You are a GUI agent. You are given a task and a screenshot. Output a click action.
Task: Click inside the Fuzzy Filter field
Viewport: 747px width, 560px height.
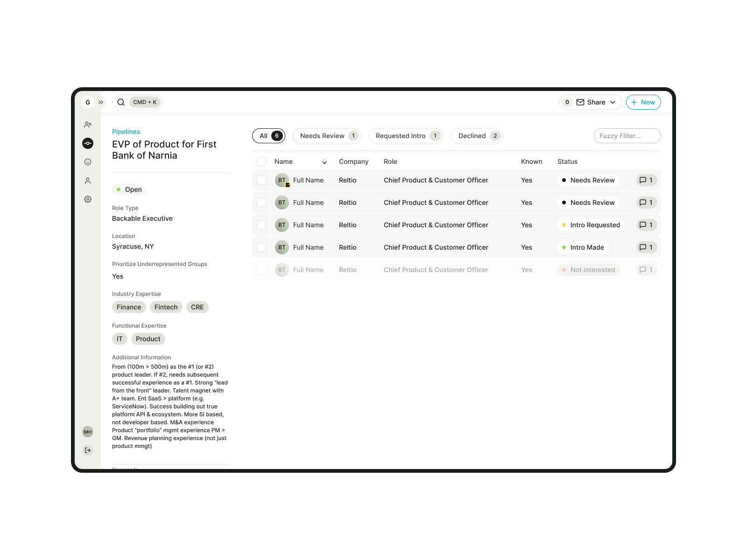627,136
